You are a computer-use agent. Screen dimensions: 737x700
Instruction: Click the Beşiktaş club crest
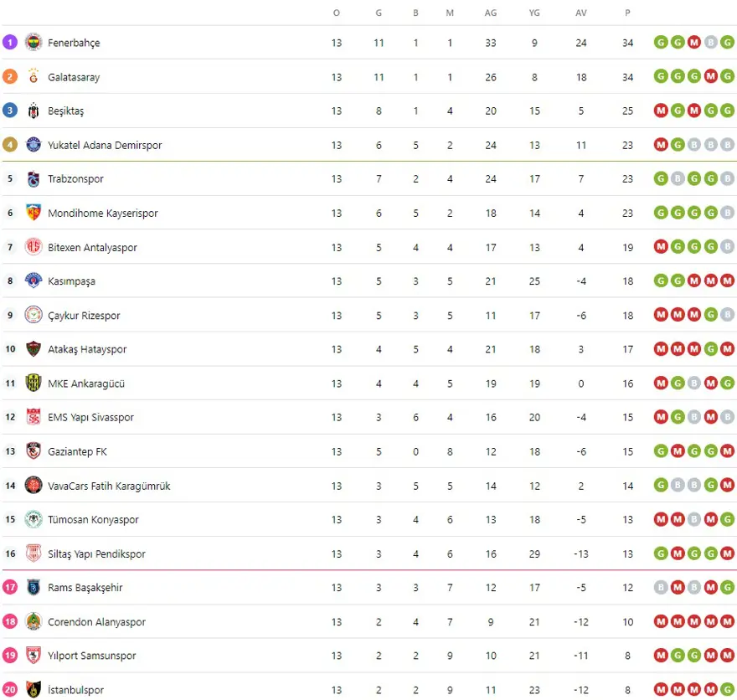point(33,111)
